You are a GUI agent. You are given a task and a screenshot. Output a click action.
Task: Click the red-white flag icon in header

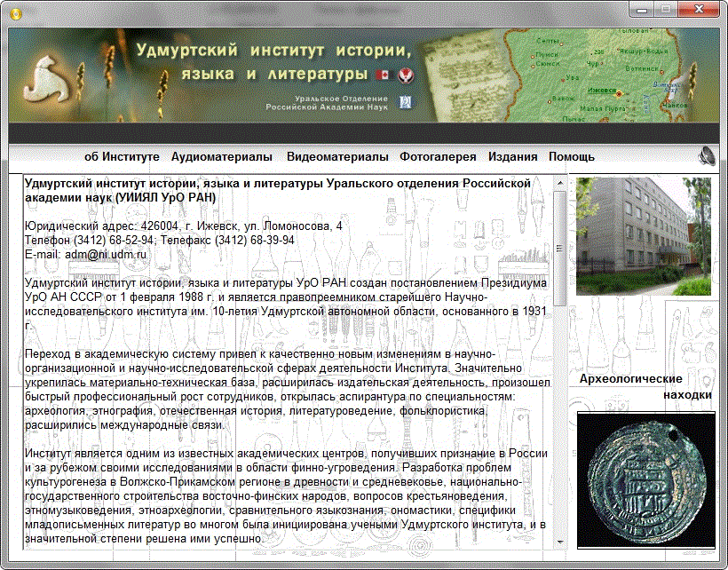click(x=384, y=75)
